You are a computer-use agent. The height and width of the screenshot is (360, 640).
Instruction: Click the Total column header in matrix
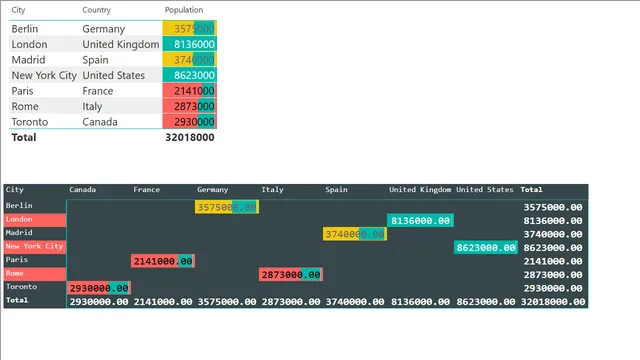(x=531, y=190)
